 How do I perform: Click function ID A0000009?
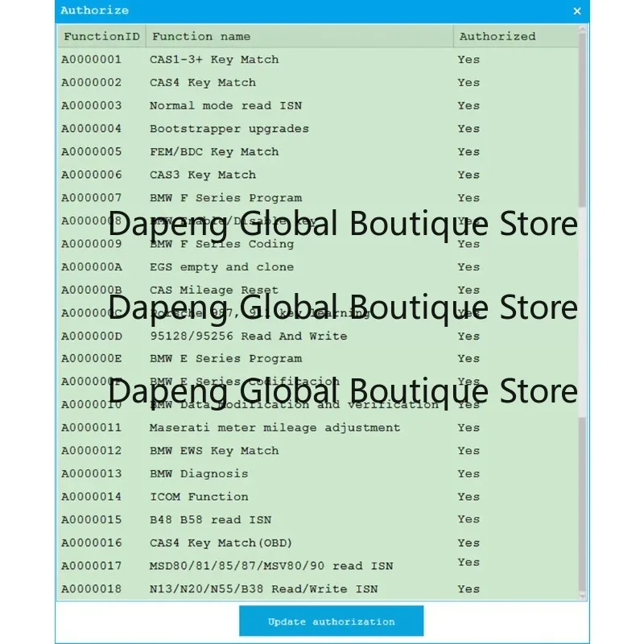pyautogui.click(x=91, y=244)
